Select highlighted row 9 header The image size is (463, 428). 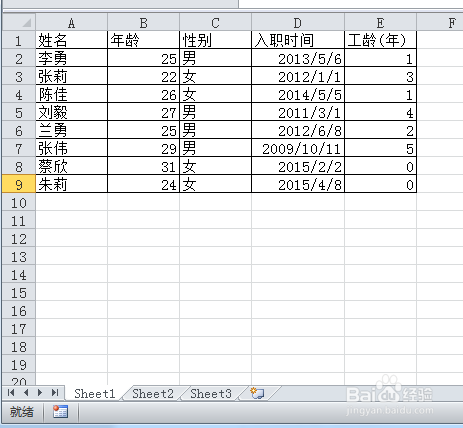(x=19, y=184)
